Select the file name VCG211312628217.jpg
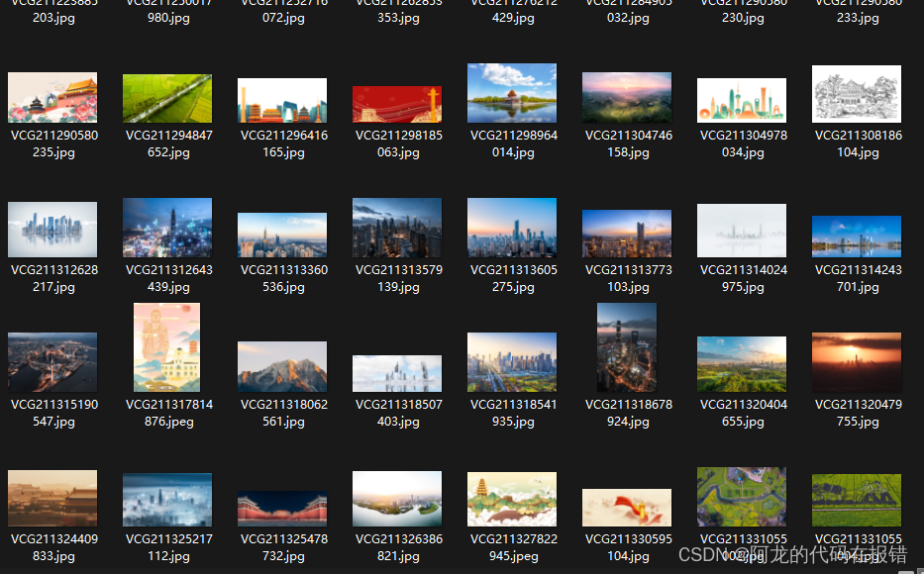 53,278
